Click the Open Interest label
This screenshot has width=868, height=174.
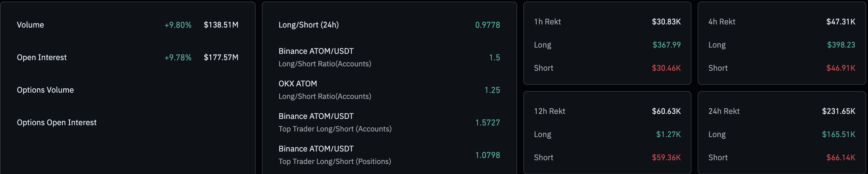(42, 58)
